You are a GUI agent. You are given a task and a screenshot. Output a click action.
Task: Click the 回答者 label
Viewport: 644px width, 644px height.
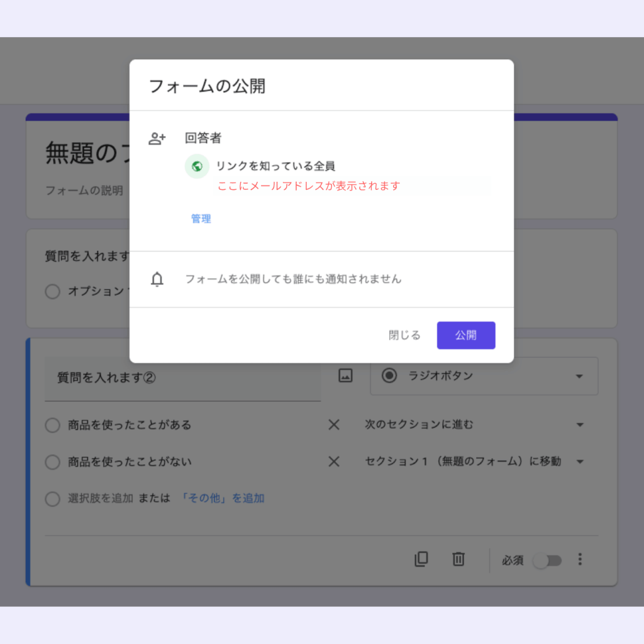[203, 138]
